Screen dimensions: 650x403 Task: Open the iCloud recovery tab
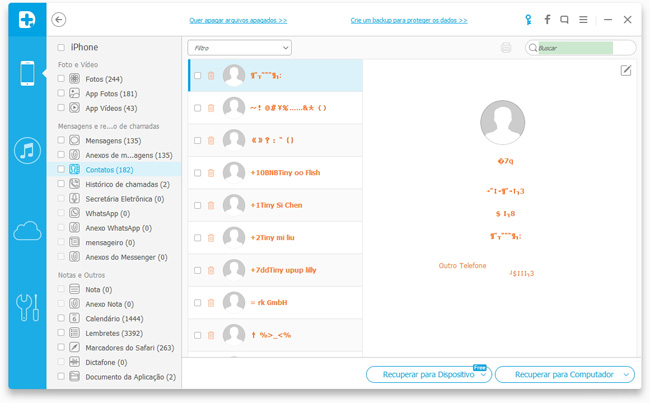tap(27, 231)
